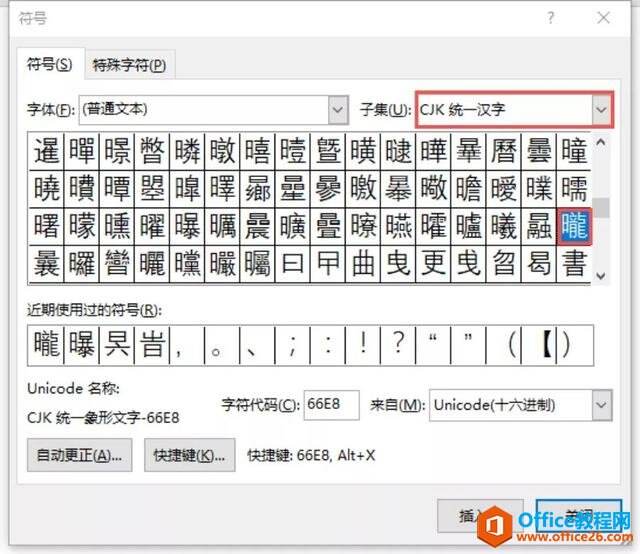Select the 曖 symbol in the grid

click(x=503, y=189)
